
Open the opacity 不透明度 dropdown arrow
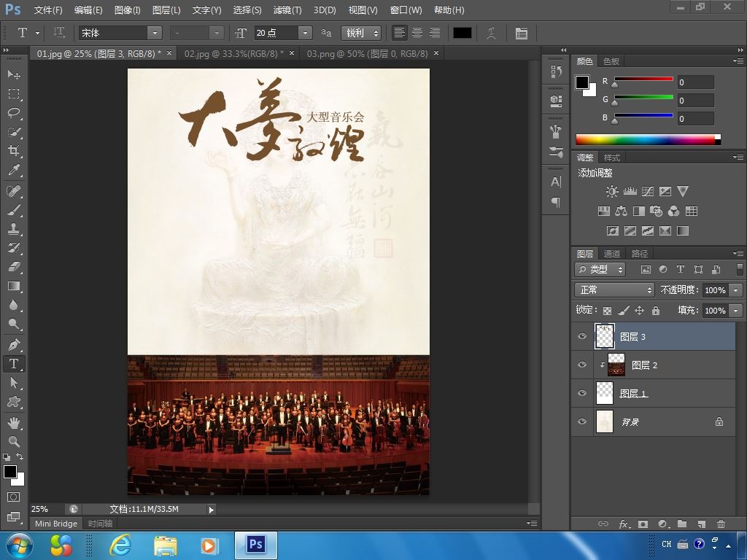pyautogui.click(x=737, y=290)
